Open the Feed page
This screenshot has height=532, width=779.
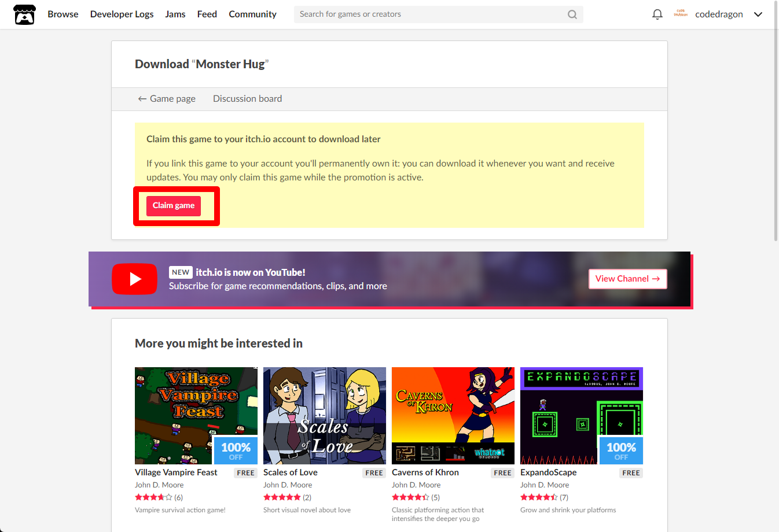207,14
